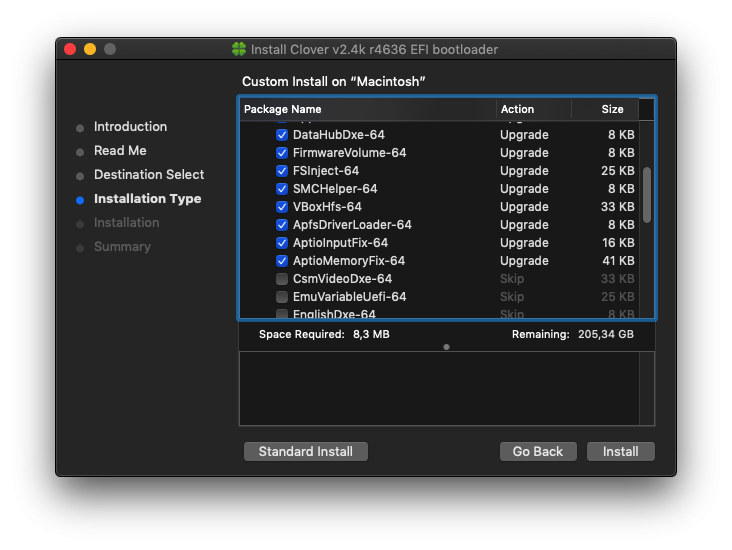The height and width of the screenshot is (550, 732).
Task: Click the AptioInputFix-64 package name
Action: point(340,243)
